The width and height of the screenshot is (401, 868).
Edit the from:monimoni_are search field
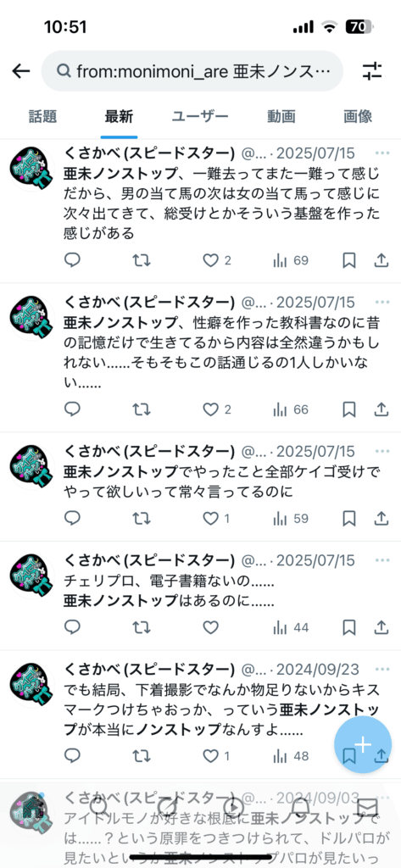click(x=192, y=71)
